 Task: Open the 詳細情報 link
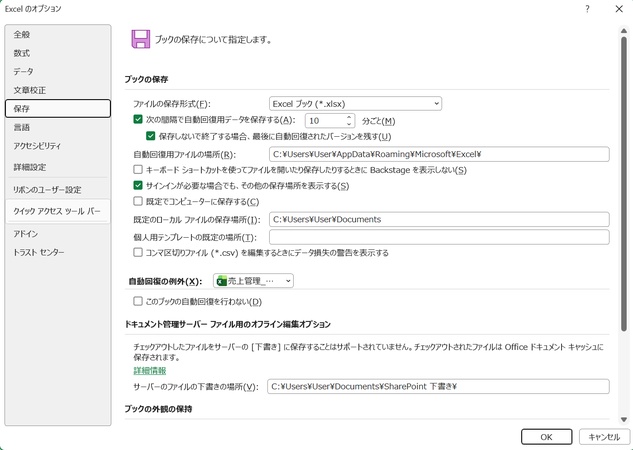[150, 370]
